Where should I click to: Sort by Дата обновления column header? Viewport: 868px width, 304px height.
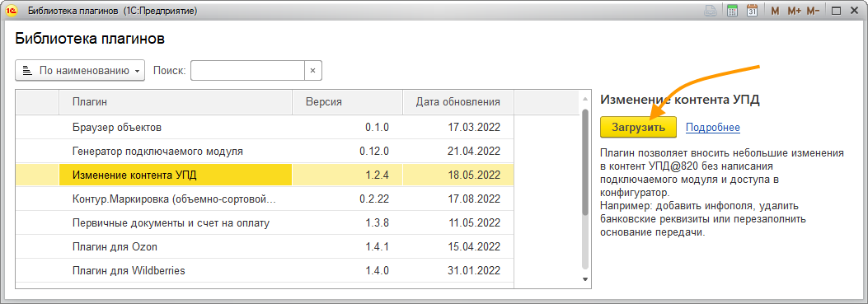pyautogui.click(x=458, y=102)
